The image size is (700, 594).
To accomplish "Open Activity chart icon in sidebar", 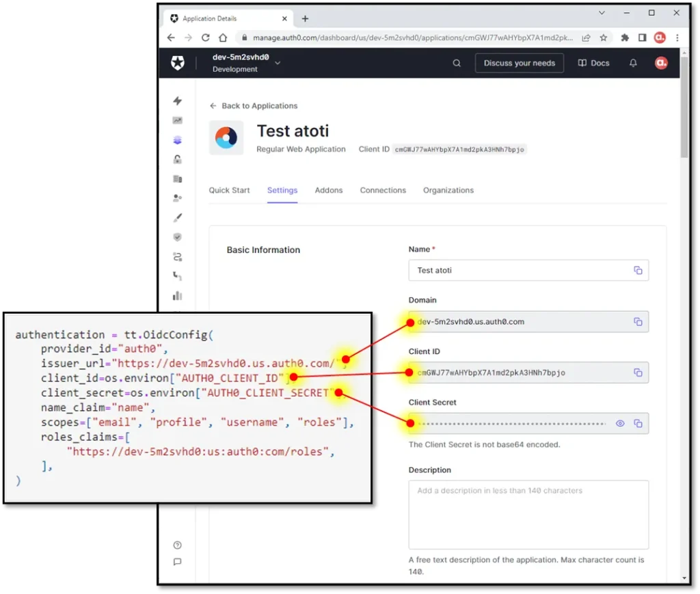I will pyautogui.click(x=178, y=120).
